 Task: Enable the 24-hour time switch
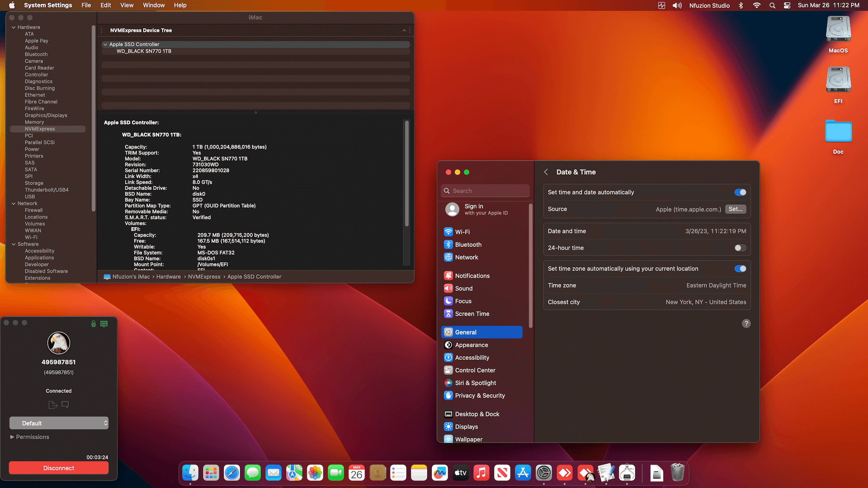coord(740,248)
